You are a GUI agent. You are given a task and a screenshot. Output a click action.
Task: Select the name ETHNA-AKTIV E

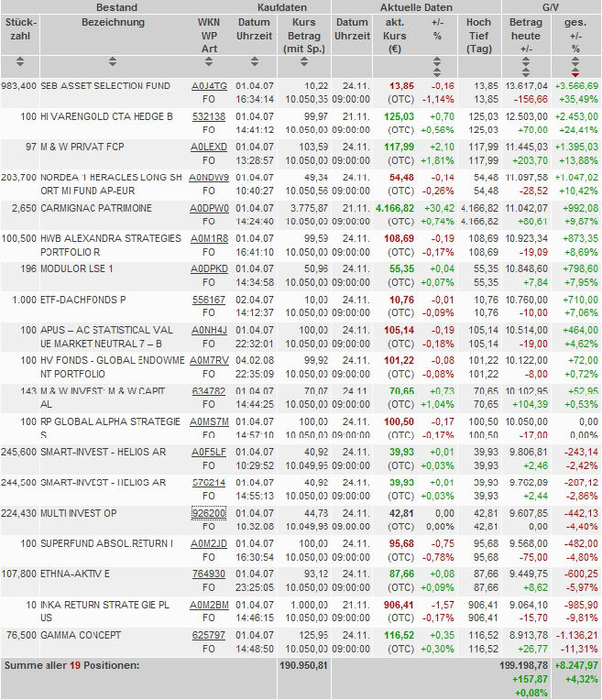pyautogui.click(x=75, y=574)
